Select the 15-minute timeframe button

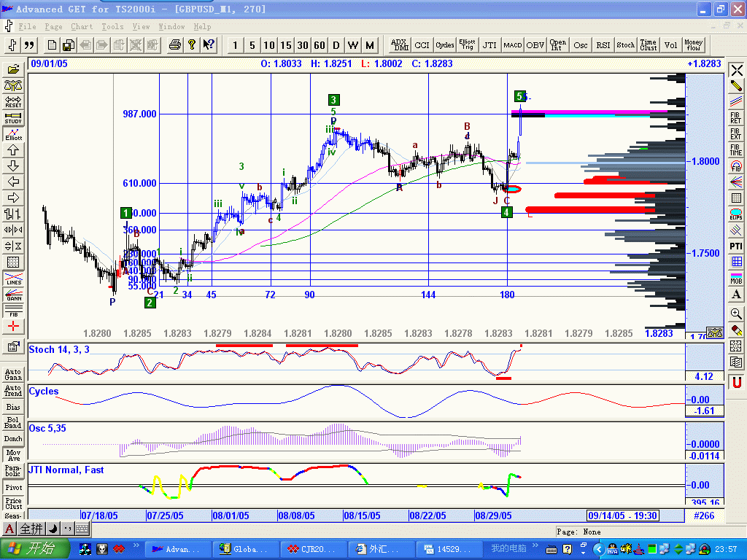pos(286,45)
